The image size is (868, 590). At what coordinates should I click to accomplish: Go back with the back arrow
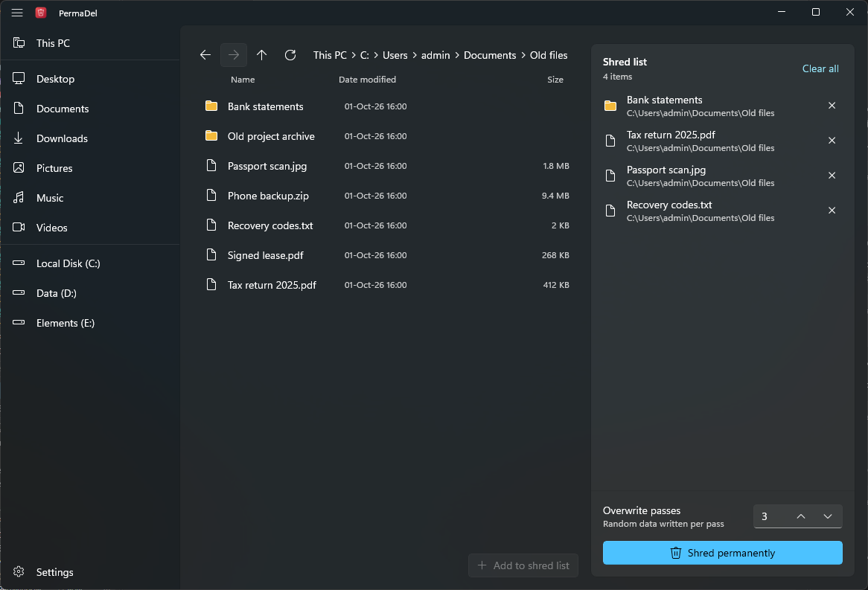205,55
